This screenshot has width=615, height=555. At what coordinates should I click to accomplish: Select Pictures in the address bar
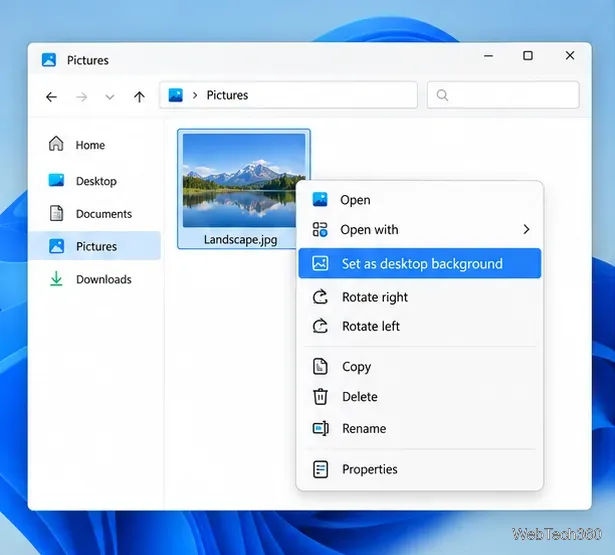coord(227,95)
